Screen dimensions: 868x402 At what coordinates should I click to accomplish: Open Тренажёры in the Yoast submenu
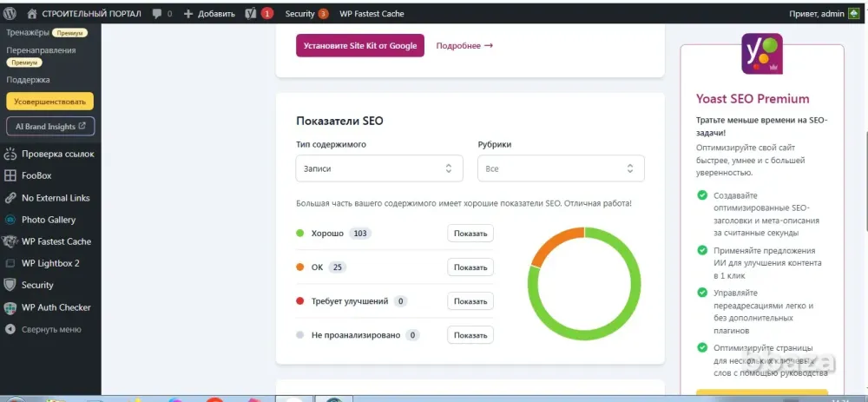[28, 33]
